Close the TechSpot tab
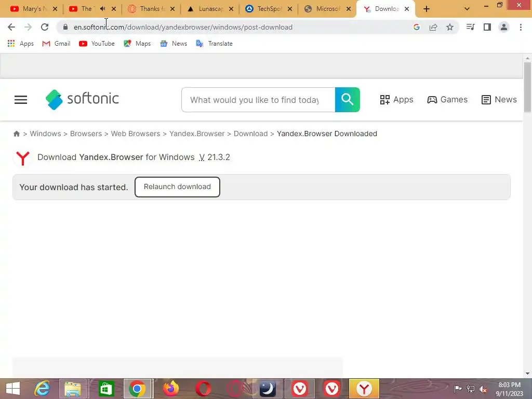The width and height of the screenshot is (532, 399). [x=290, y=9]
